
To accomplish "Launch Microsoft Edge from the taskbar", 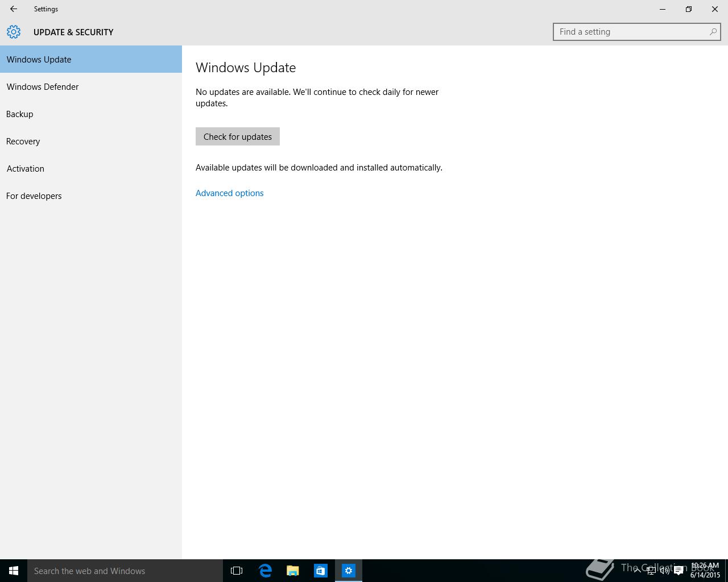I will 265,571.
